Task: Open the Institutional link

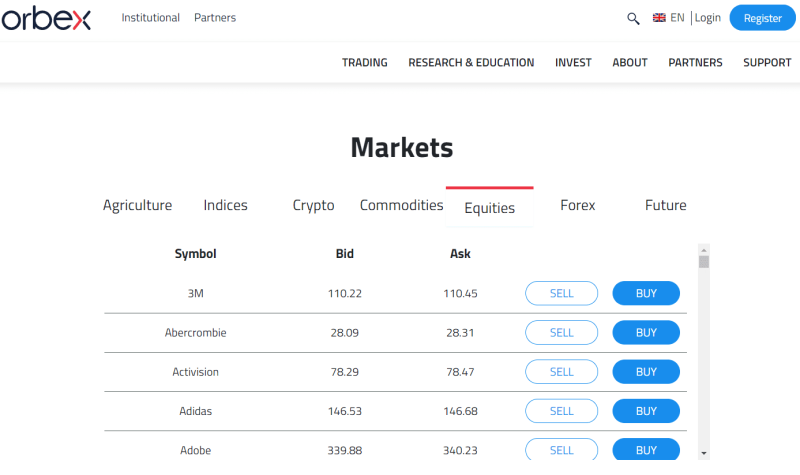Action: click(151, 18)
